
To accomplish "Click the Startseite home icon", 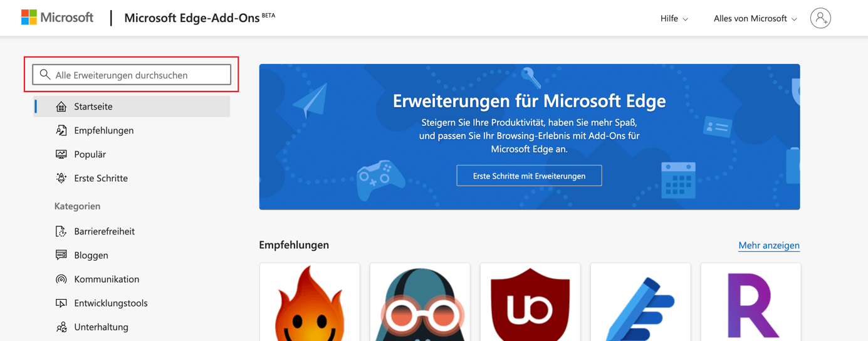I will click(x=61, y=107).
